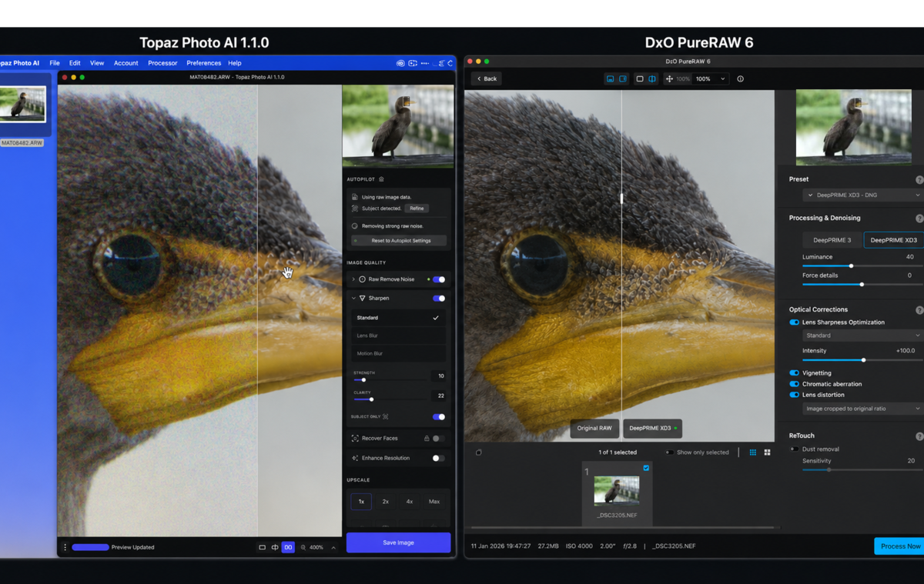Open the Standard lens sharpness dropdown
This screenshot has height=584, width=924.
(x=862, y=335)
